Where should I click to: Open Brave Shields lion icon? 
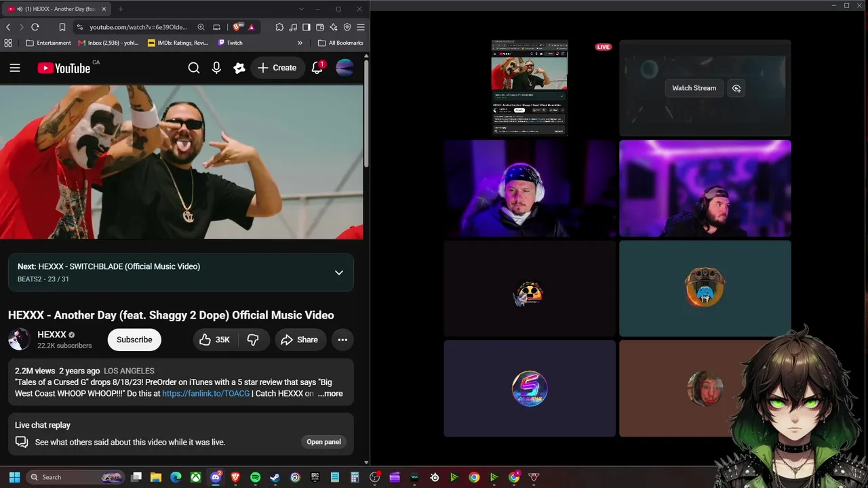click(x=237, y=27)
